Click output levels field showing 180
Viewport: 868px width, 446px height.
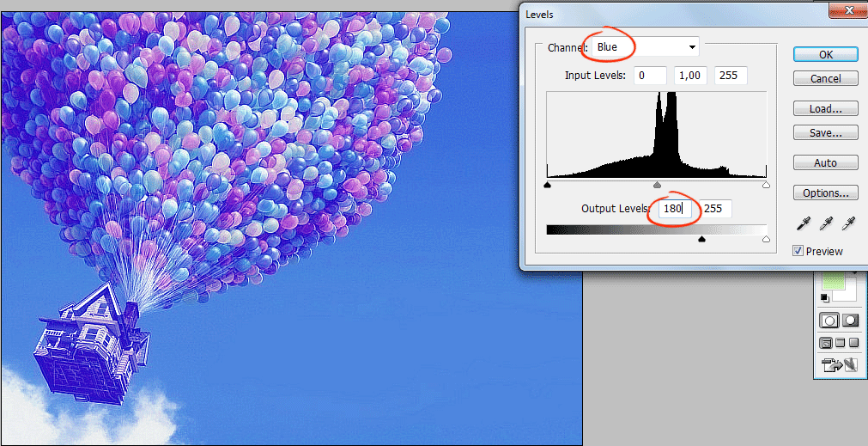point(675,209)
